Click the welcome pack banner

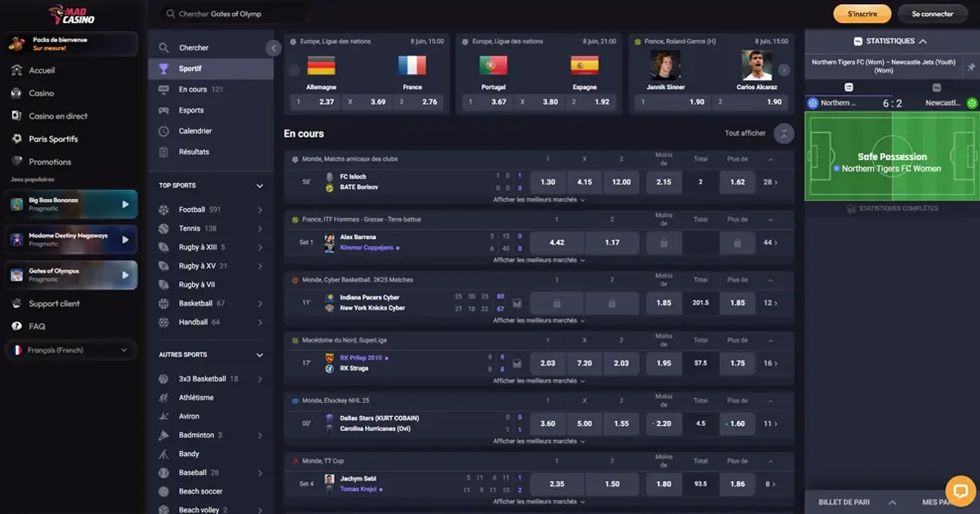coord(72,43)
